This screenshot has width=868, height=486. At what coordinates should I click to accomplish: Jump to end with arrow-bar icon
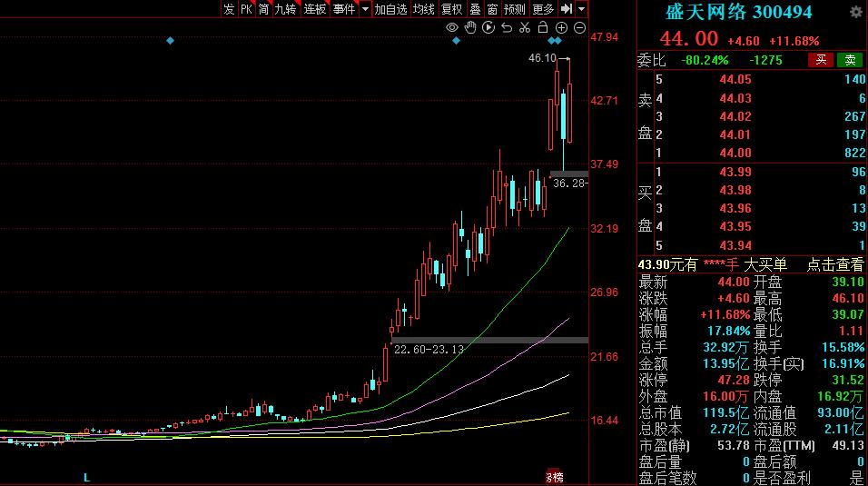pos(567,9)
